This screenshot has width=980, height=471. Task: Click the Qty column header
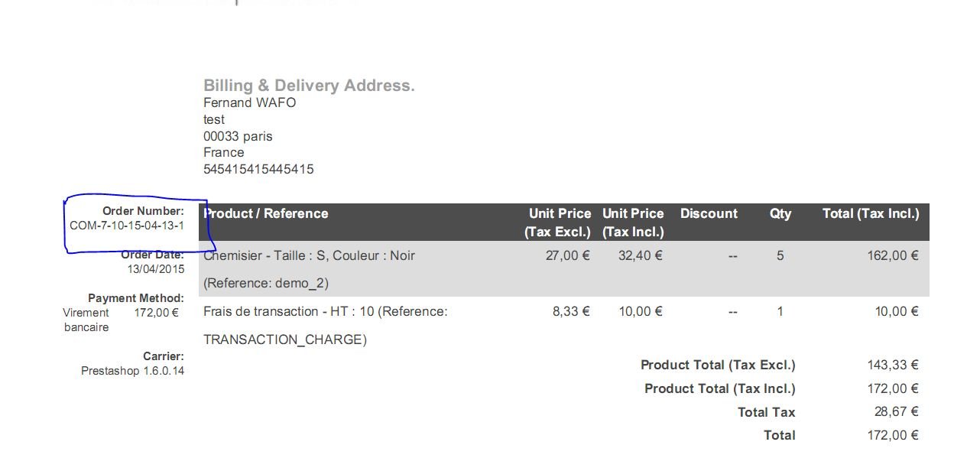pyautogui.click(x=780, y=213)
